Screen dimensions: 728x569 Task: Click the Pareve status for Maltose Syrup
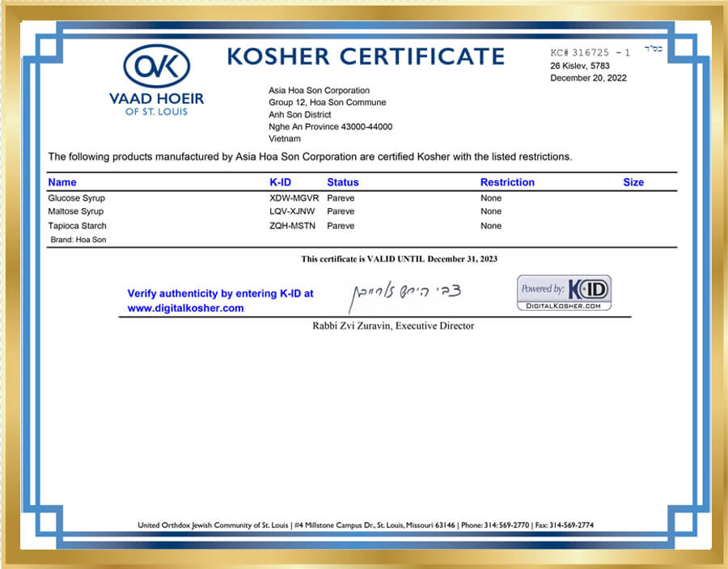341,211
